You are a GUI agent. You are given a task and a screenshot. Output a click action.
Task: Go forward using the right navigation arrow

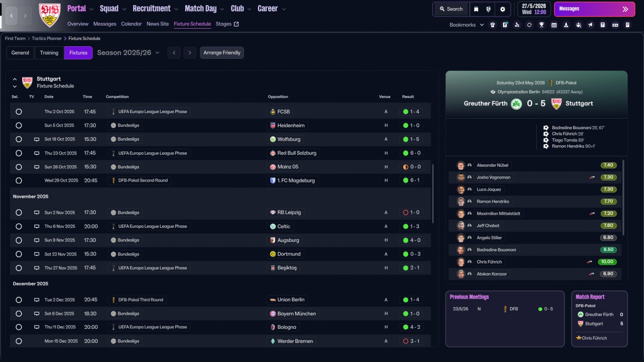[25, 16]
